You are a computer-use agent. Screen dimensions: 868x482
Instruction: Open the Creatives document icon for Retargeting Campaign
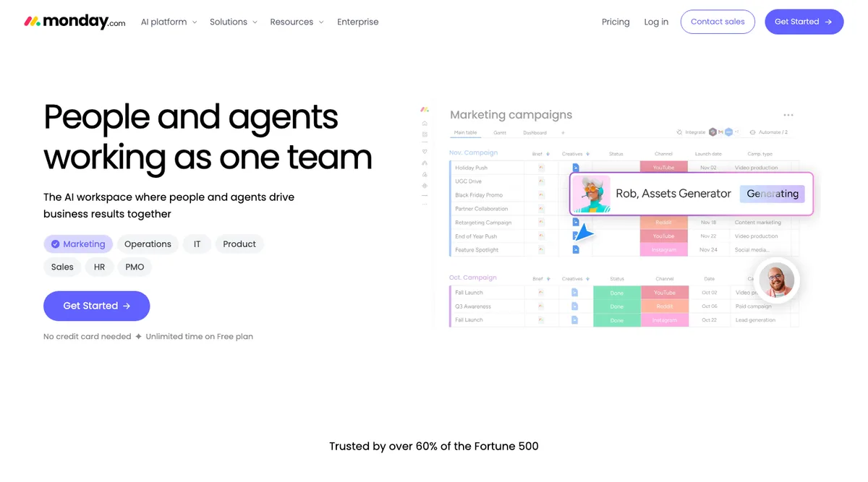(x=576, y=223)
